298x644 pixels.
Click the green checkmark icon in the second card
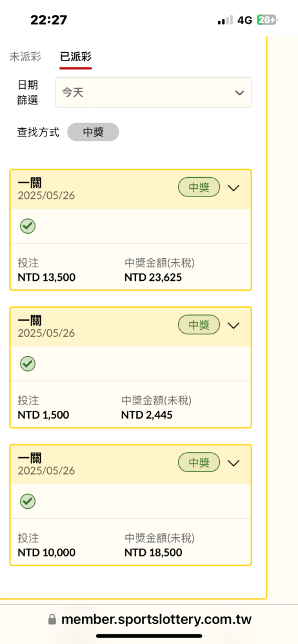pyautogui.click(x=28, y=363)
